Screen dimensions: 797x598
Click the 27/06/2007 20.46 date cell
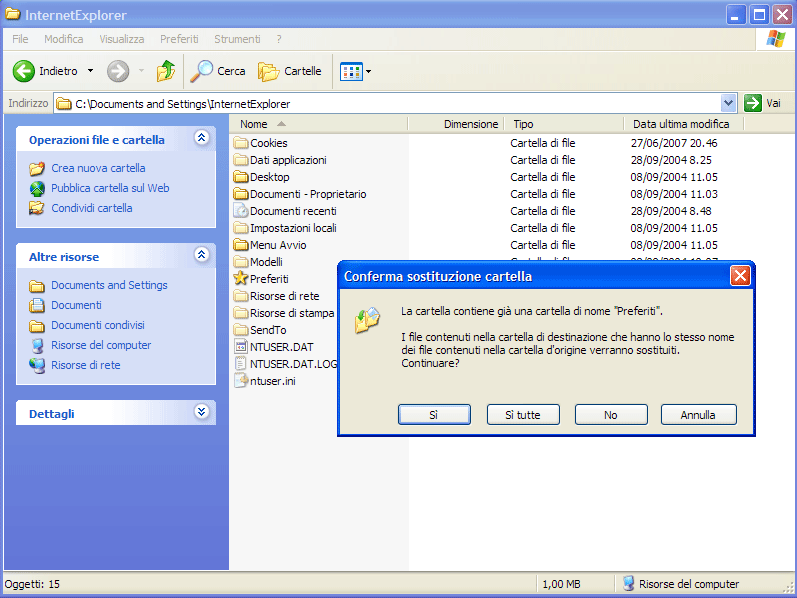tap(674, 143)
